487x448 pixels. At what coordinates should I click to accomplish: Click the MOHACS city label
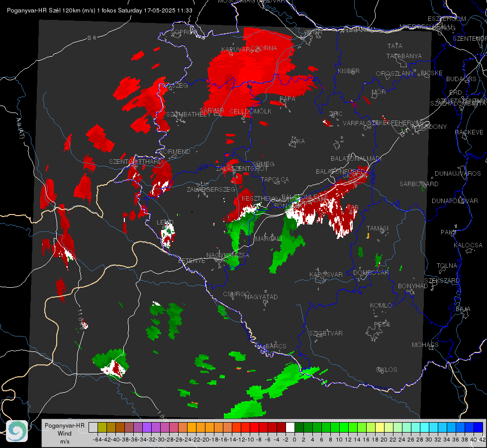point(425,344)
